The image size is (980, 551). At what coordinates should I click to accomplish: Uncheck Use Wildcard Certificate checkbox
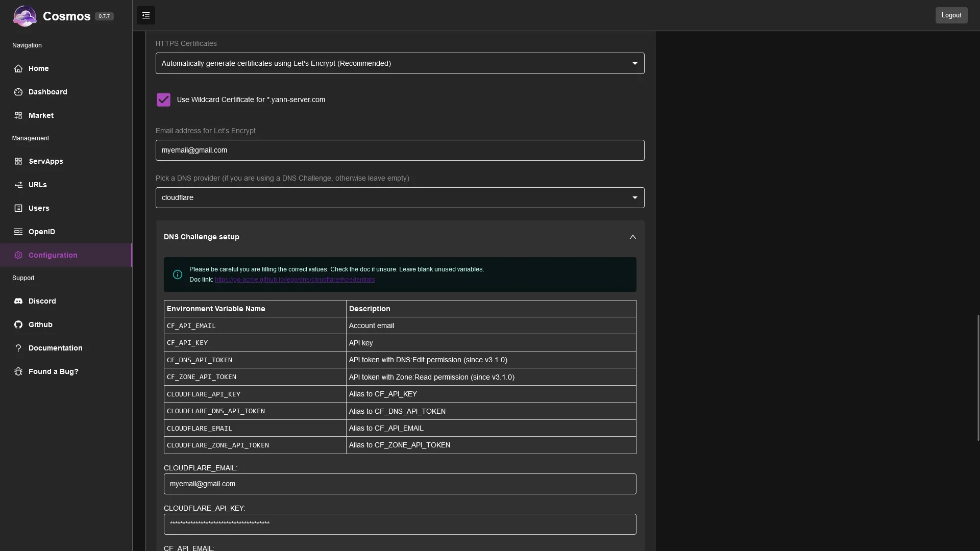[x=163, y=99]
